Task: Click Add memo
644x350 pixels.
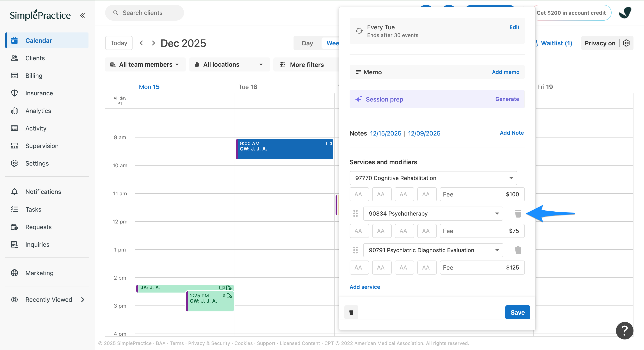Action: (506, 72)
